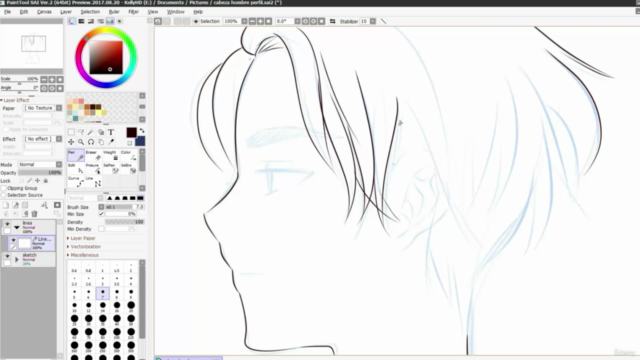This screenshot has height=360, width=640.
Task: Select the Eyedropper color picker tool
Action: 111,142
